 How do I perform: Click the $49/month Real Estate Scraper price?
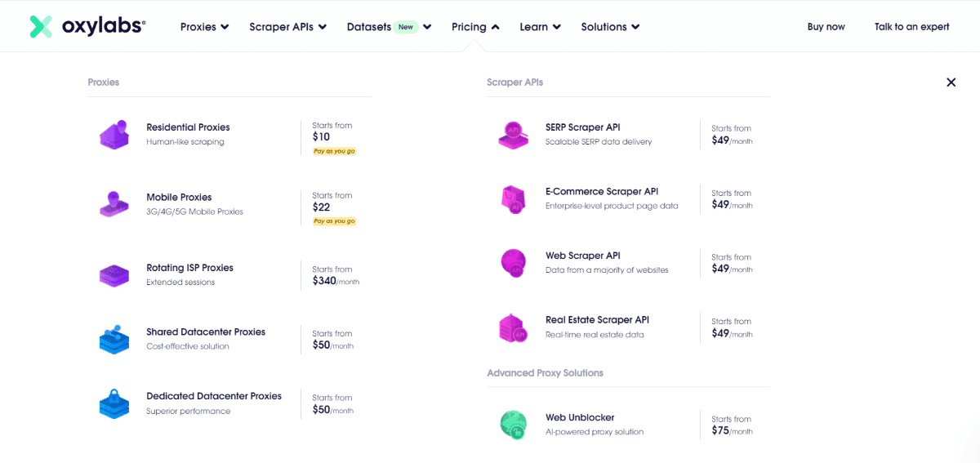732,333
